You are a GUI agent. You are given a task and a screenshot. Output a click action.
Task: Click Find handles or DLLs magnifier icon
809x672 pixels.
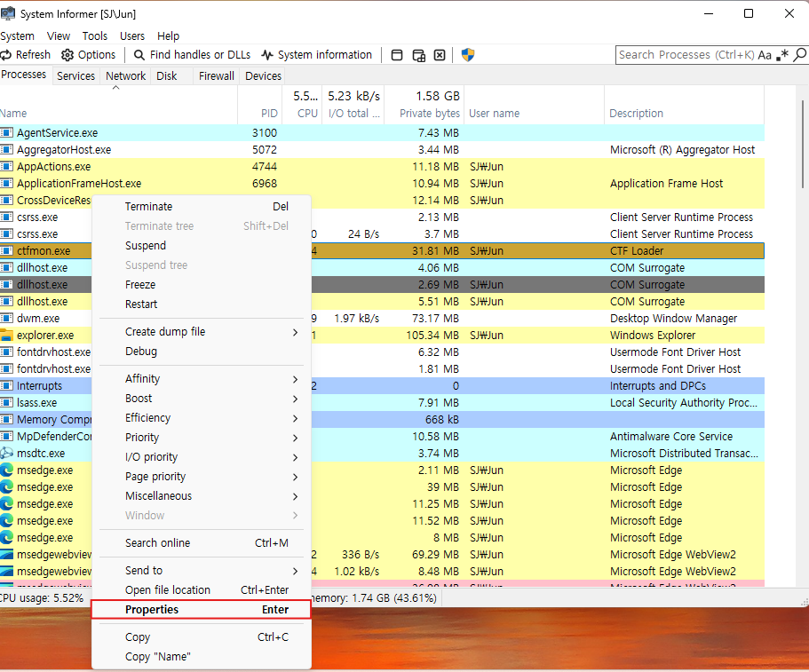pos(139,55)
